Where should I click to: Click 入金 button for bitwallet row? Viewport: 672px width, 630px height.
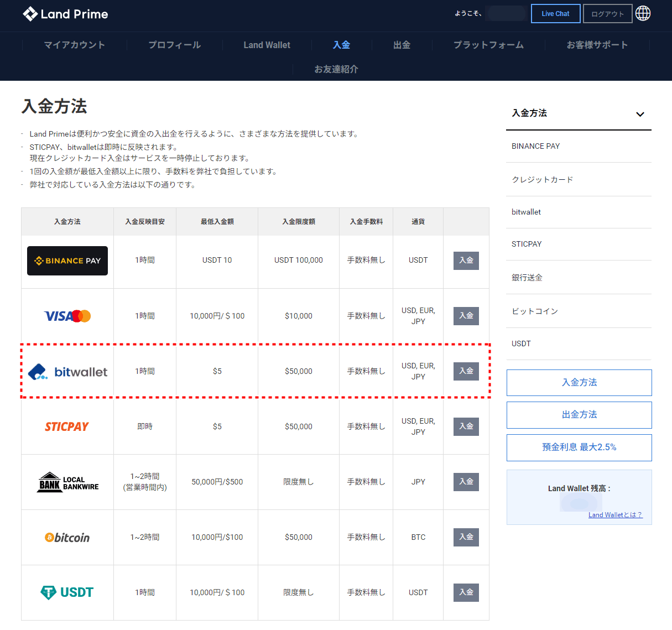tap(466, 371)
